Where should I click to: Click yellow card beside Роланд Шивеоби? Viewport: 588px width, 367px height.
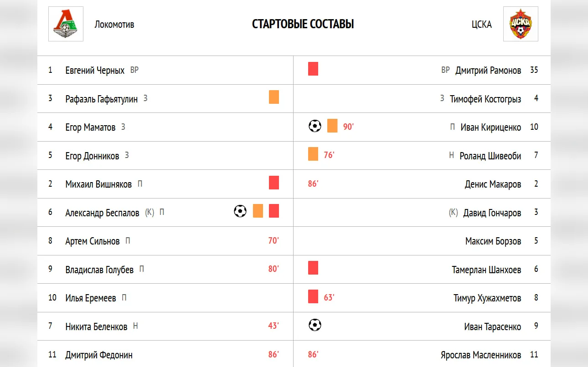point(313,154)
